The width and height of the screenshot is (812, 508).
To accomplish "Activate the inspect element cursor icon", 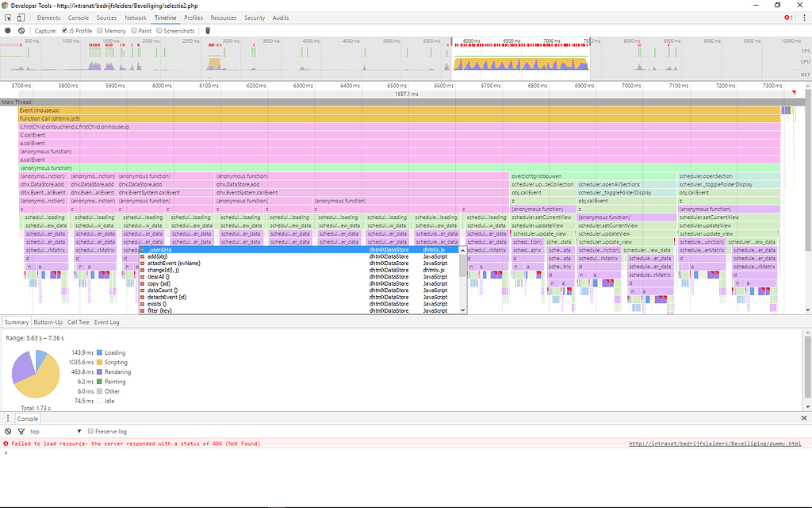I will click(x=8, y=17).
